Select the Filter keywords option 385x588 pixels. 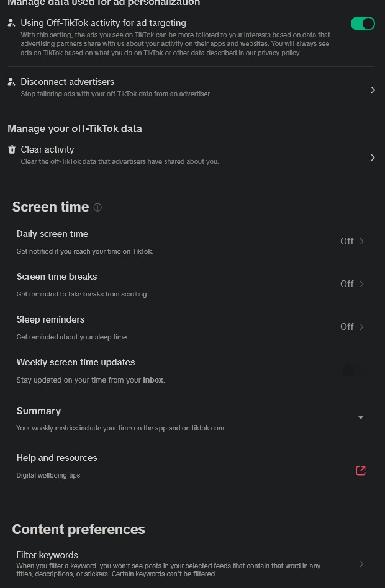pos(47,555)
